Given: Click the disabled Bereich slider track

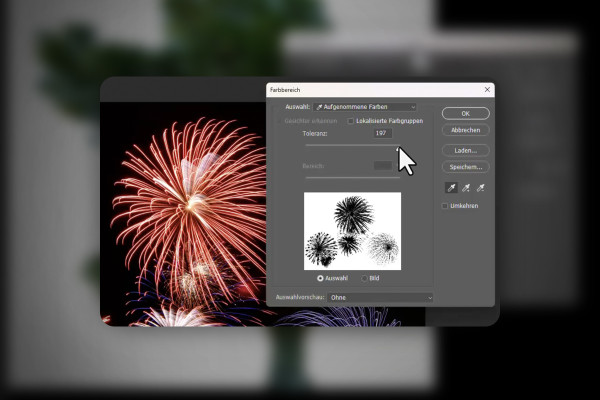Looking at the screenshot, I should 352,178.
